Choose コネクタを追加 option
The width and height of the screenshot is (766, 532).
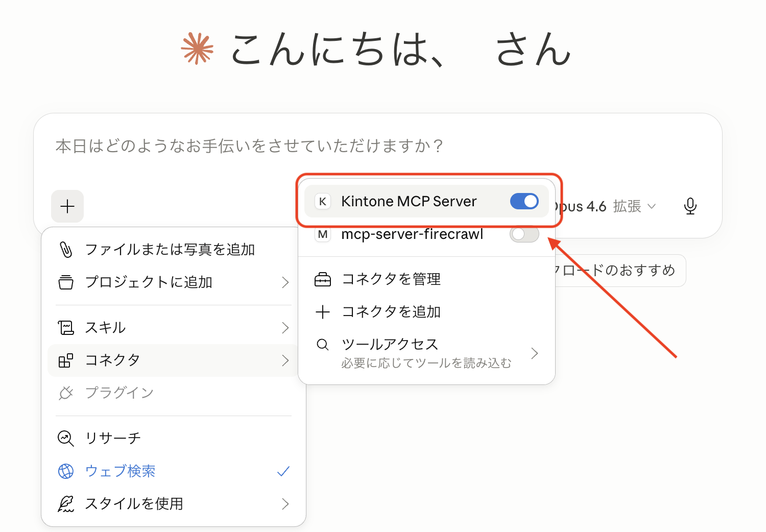(x=426, y=312)
